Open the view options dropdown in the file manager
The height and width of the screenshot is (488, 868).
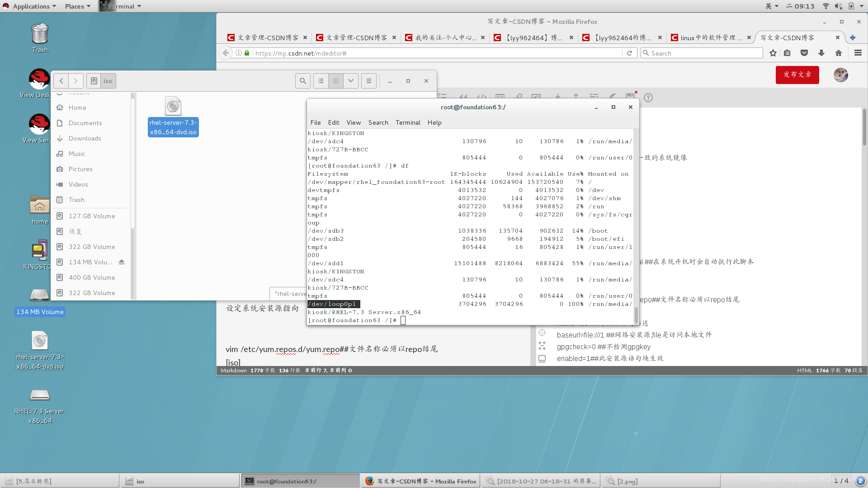tap(351, 81)
